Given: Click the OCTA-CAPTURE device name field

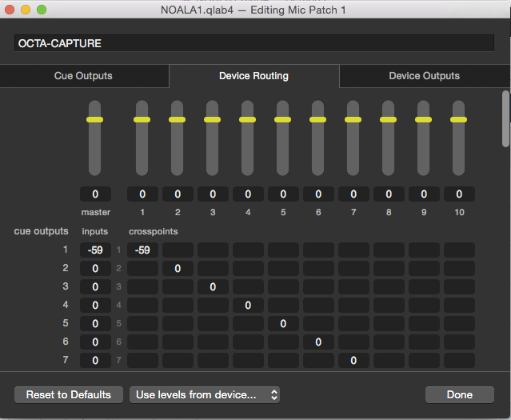Looking at the screenshot, I should pos(254,43).
